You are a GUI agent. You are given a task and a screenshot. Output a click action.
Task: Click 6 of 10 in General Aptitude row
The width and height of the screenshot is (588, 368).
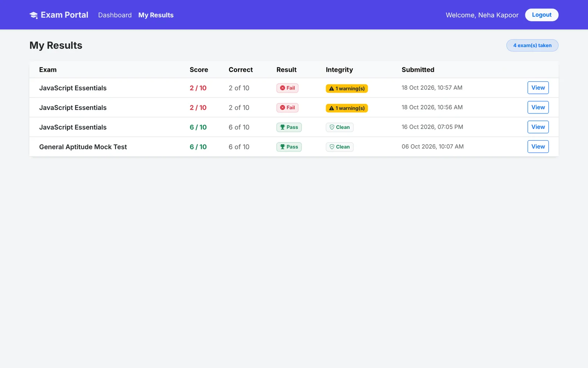[239, 147]
